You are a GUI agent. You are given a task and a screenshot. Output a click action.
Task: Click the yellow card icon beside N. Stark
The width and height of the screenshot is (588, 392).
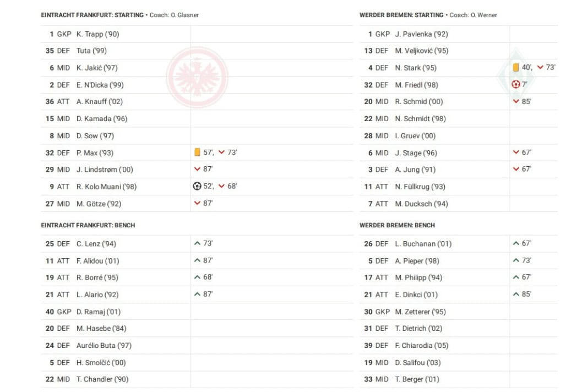[x=516, y=68]
